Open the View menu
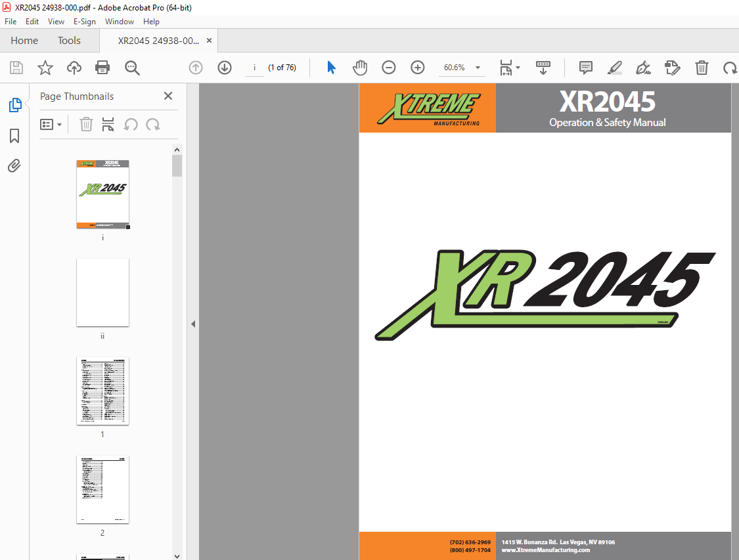This screenshot has width=739, height=560. pos(56,22)
